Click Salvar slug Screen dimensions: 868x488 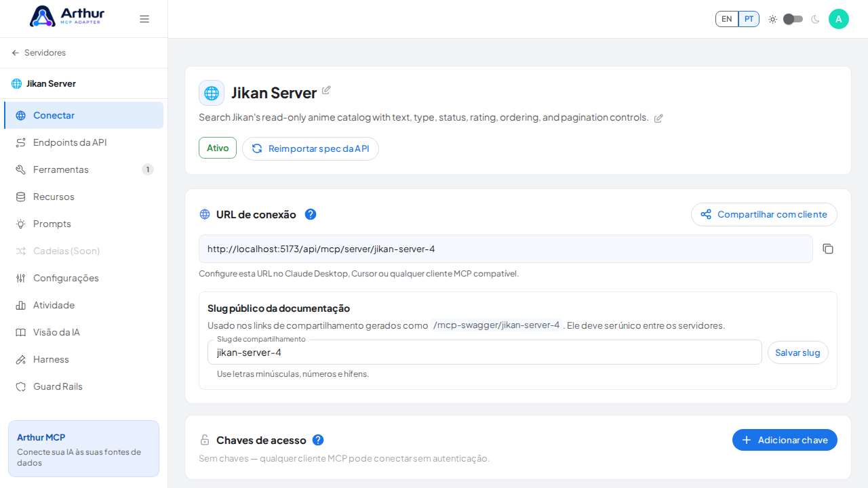798,352
